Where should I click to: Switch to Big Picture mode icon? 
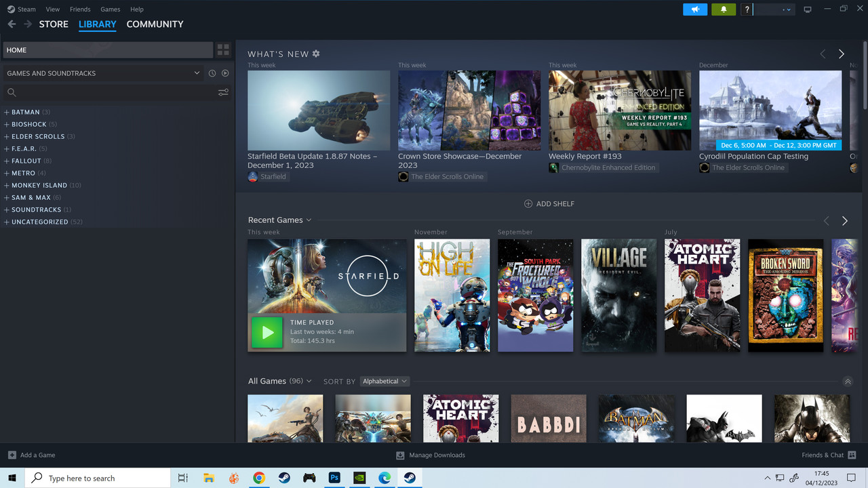tap(808, 9)
